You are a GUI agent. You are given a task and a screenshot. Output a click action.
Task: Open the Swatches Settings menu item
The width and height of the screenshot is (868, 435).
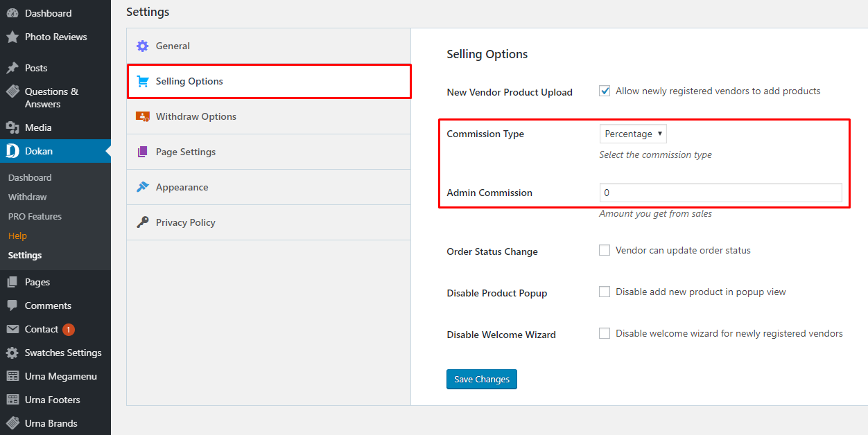click(55, 353)
